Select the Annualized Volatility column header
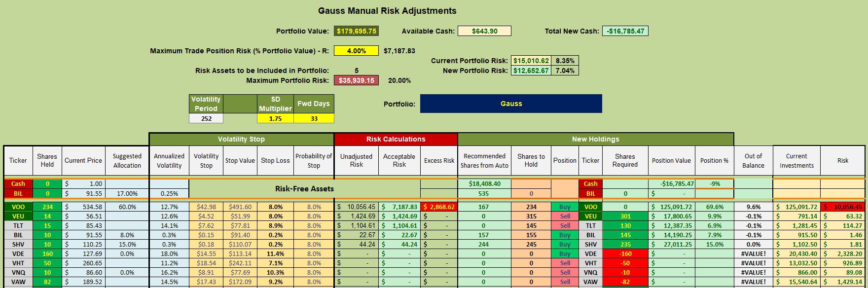Screen dimensions: 868x288 [169, 160]
